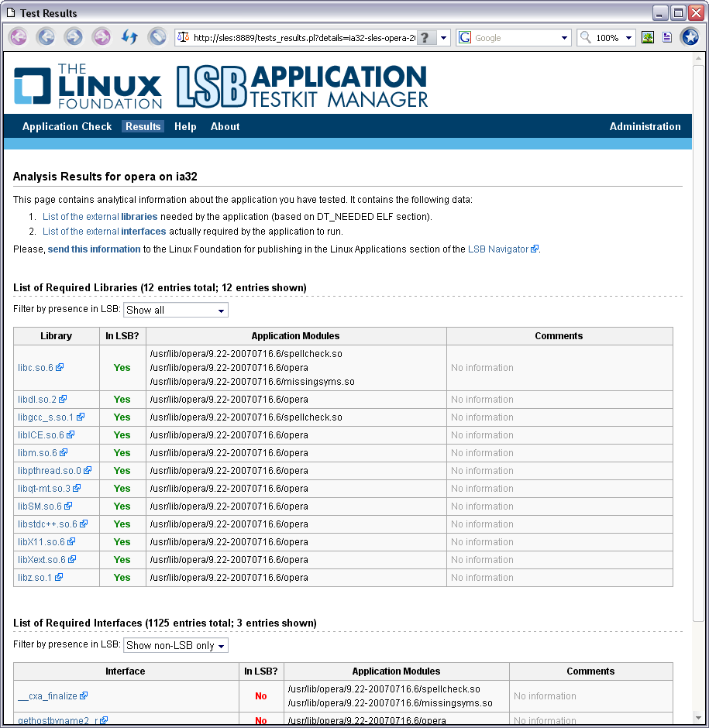Click the Linux Foundation logo
709x728 pixels.
click(88, 87)
